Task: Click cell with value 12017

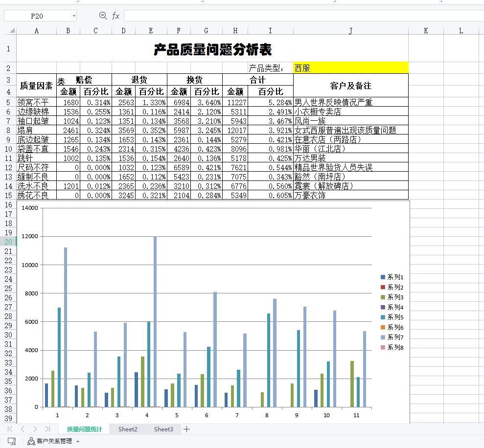Action: point(235,130)
